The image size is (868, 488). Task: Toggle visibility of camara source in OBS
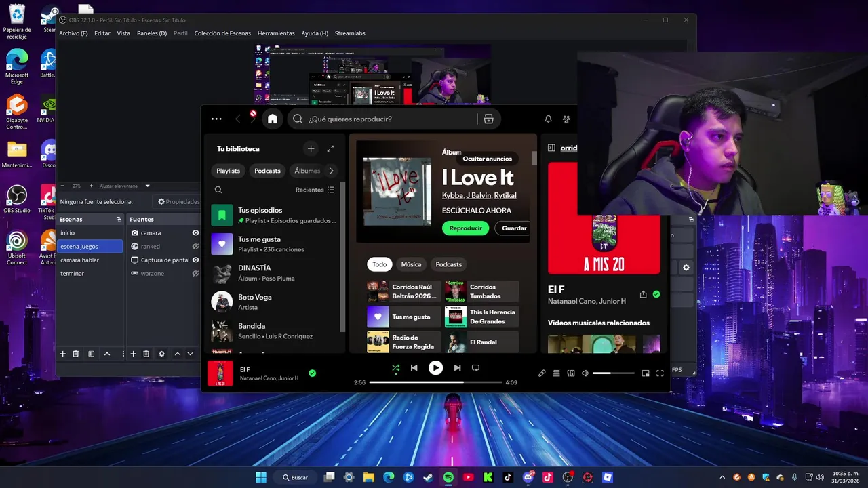coord(195,232)
